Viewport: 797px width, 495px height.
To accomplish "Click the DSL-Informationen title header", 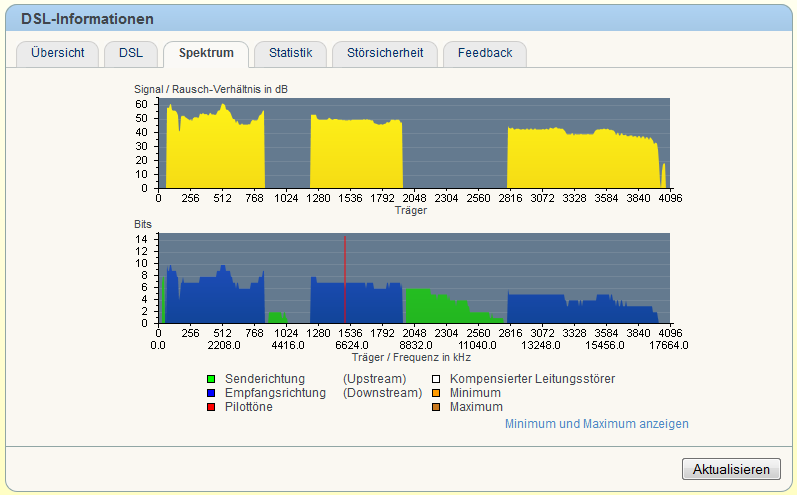I will click(x=87, y=19).
